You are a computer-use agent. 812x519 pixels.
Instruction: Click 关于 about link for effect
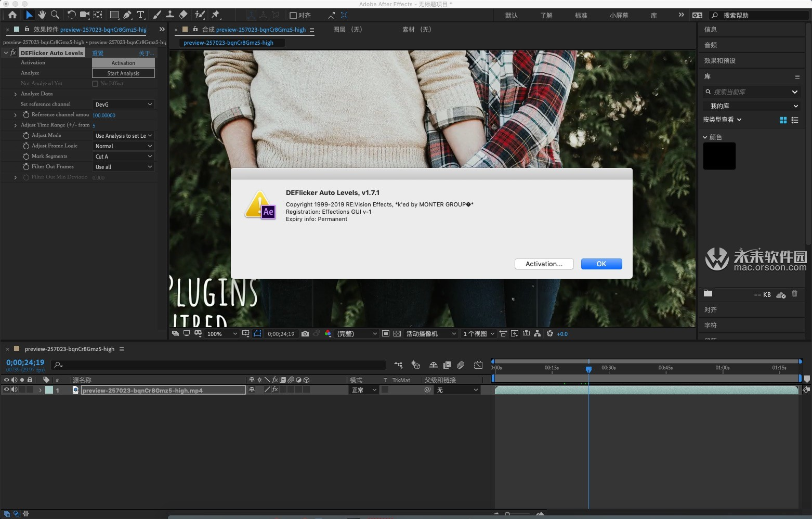pyautogui.click(x=146, y=53)
